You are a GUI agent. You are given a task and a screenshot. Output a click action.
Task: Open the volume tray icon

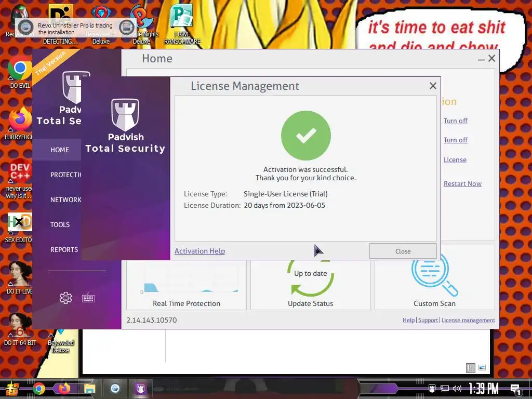pos(457,389)
